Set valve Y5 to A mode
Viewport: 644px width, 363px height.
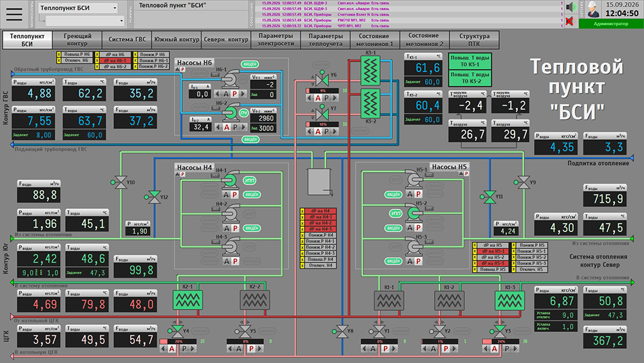pos(239,349)
